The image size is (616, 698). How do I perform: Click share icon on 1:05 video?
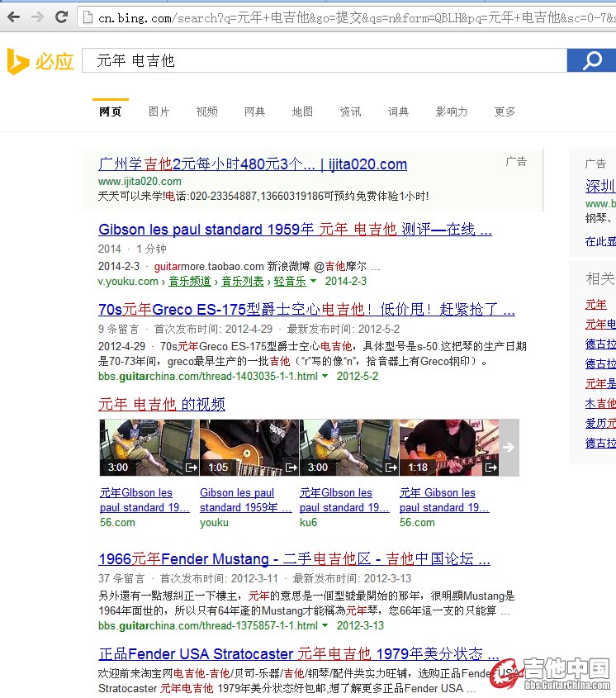click(291, 468)
